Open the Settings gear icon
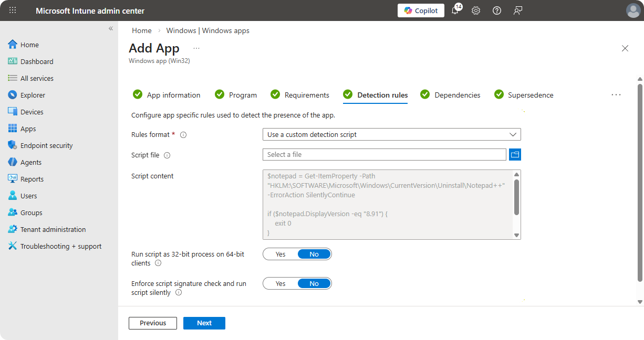This screenshot has height=340, width=644. point(476,10)
